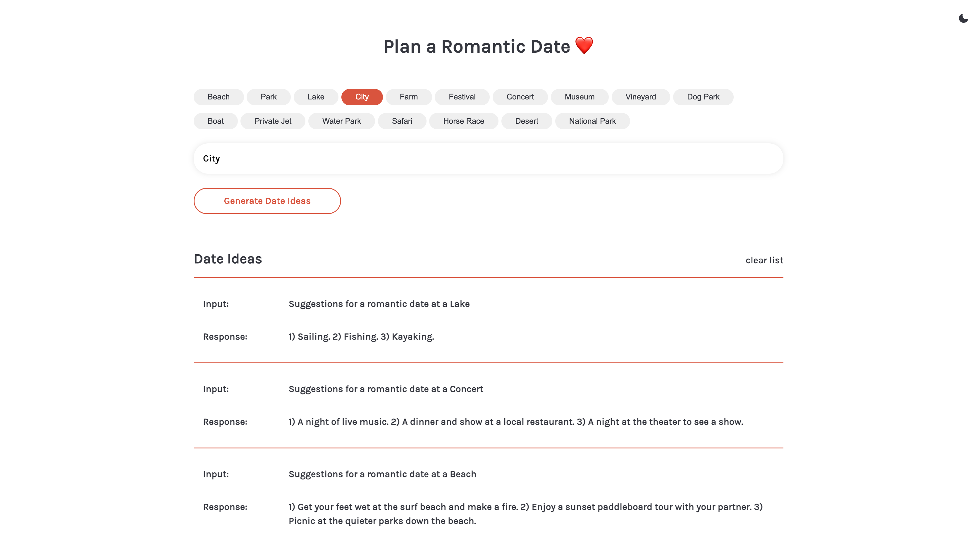Viewport: 980px width, 547px height.
Task: Select the National Park chip
Action: 592,121
